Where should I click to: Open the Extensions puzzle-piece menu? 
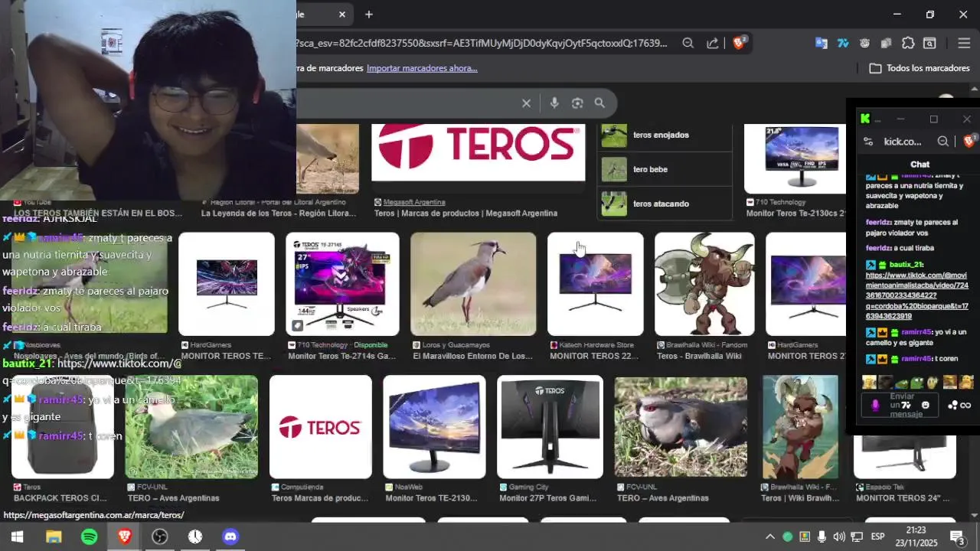(x=908, y=44)
